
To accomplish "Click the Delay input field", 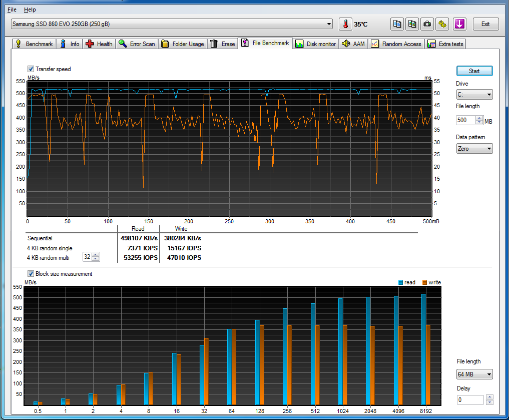I will 471,400.
